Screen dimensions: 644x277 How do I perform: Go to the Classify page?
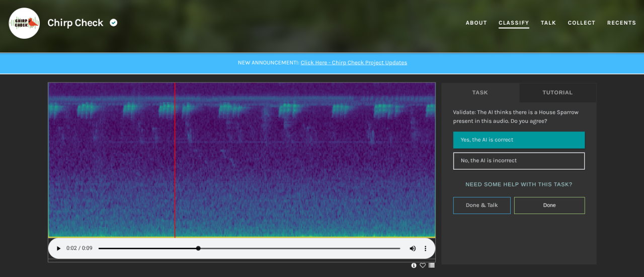click(x=514, y=23)
